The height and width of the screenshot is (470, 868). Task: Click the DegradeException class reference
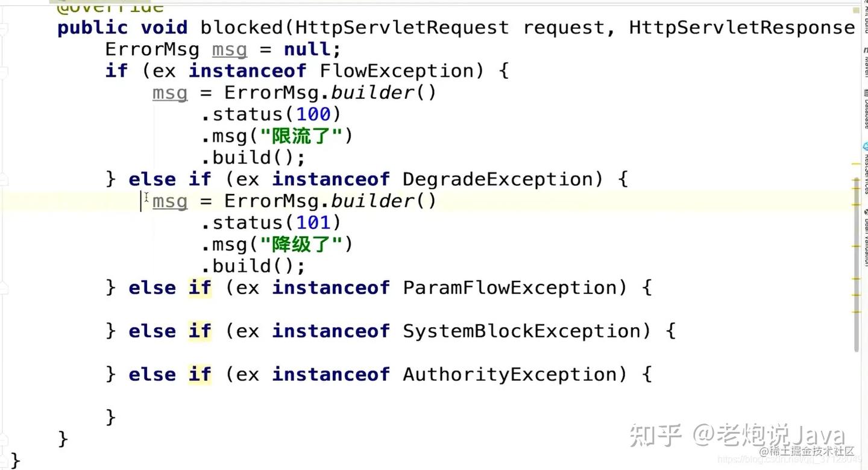click(x=497, y=180)
